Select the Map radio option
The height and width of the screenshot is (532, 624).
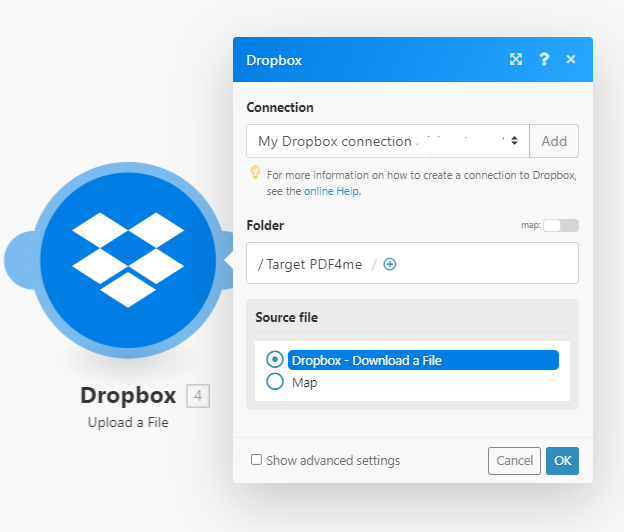point(275,381)
